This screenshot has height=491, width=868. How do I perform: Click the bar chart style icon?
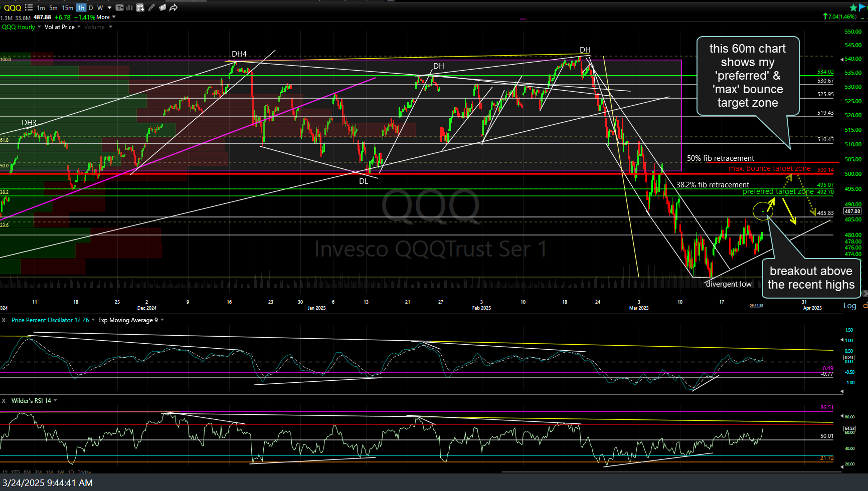129,8
